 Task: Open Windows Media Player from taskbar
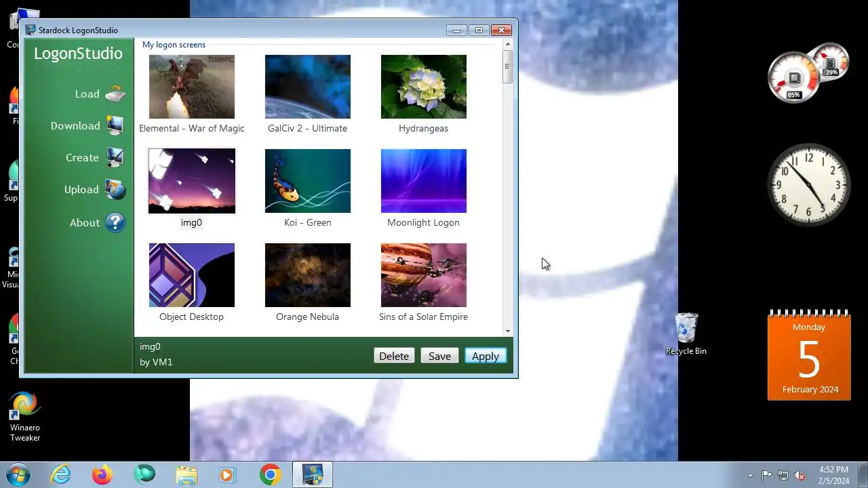(228, 474)
